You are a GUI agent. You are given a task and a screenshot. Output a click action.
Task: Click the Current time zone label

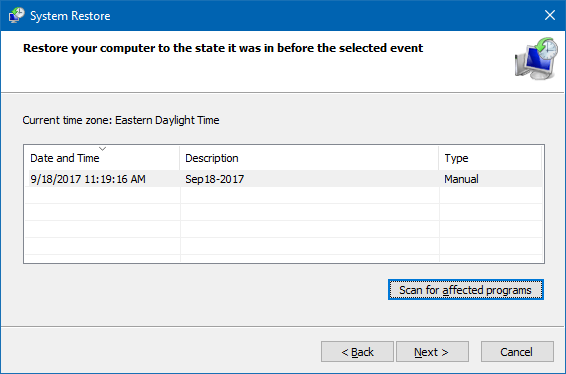click(x=121, y=120)
